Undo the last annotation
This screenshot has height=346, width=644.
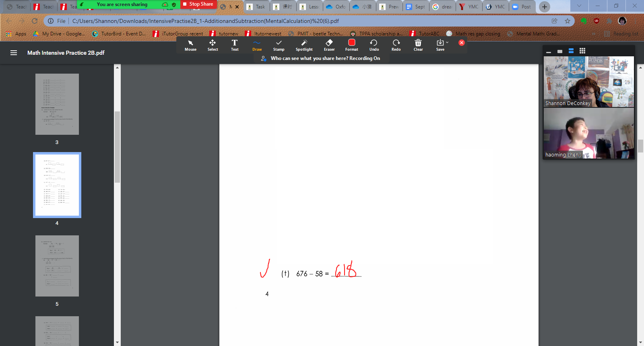(x=374, y=45)
